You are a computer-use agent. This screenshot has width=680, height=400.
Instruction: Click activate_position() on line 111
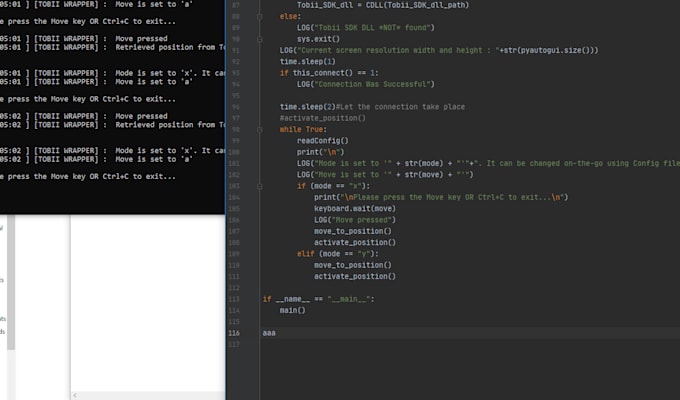tap(355, 276)
